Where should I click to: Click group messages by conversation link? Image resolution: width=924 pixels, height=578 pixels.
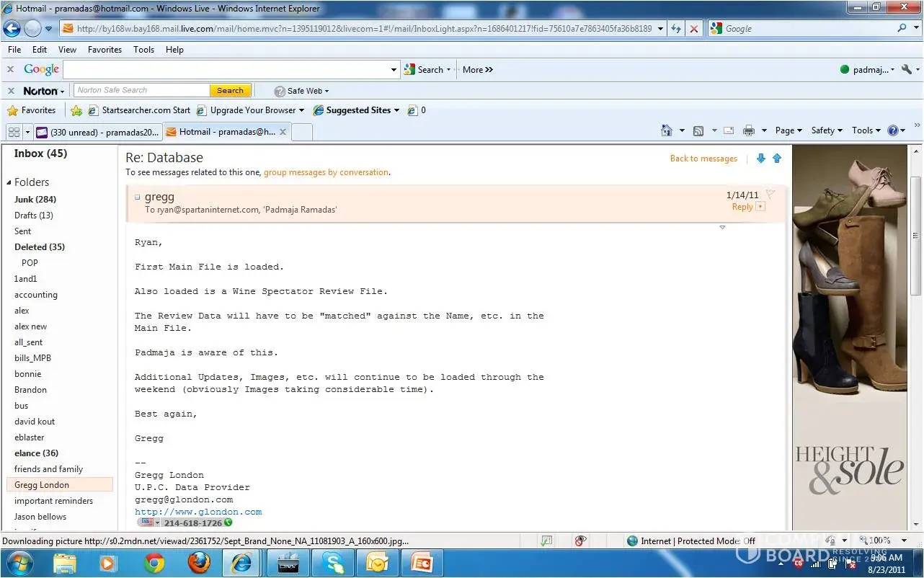click(326, 173)
